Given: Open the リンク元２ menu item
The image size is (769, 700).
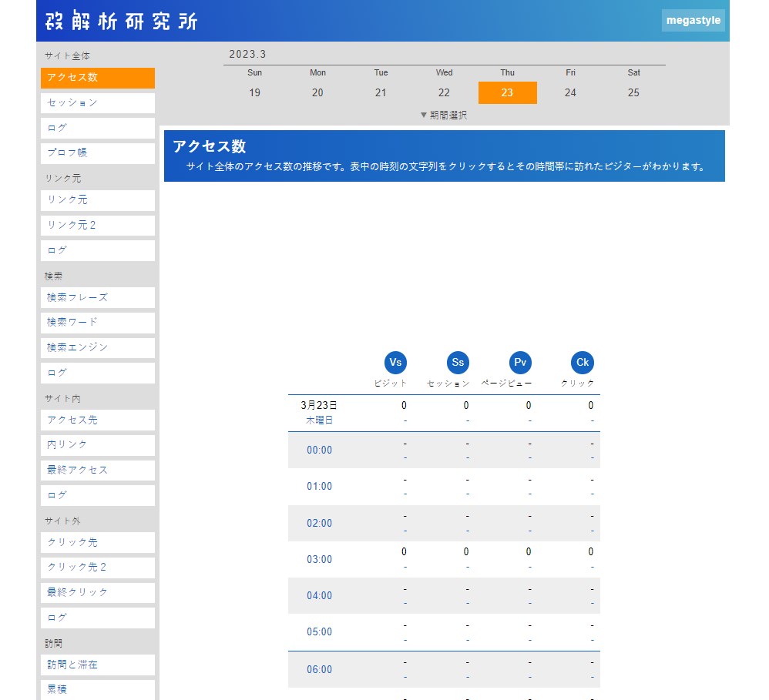Looking at the screenshot, I should click(x=98, y=226).
